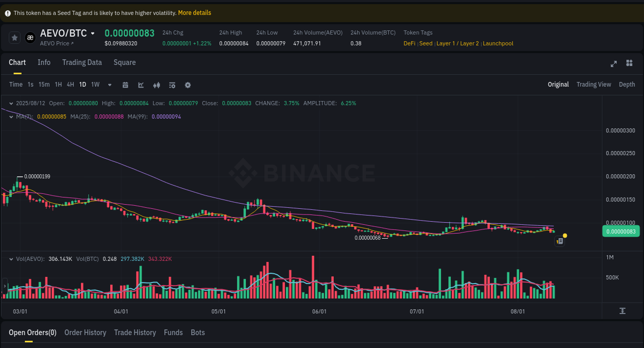Switch chart to Trading View mode
Image resolution: width=644 pixels, height=348 pixels.
(x=594, y=84)
